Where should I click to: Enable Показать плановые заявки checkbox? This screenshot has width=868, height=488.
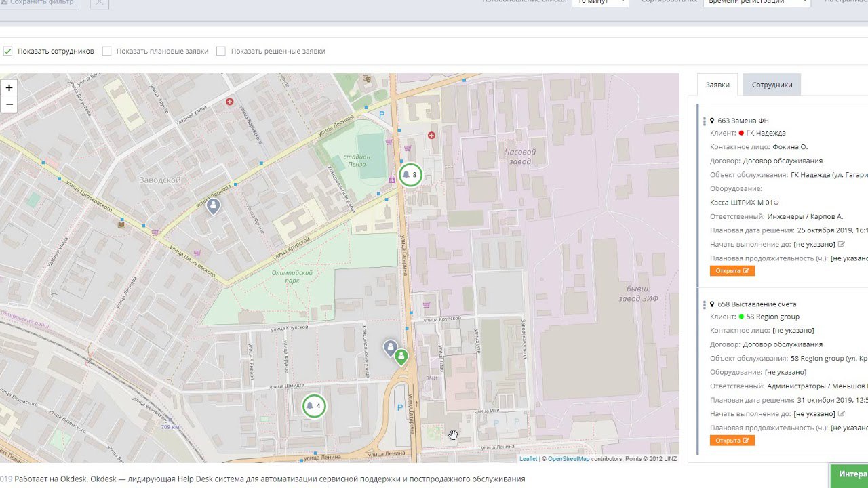(106, 51)
